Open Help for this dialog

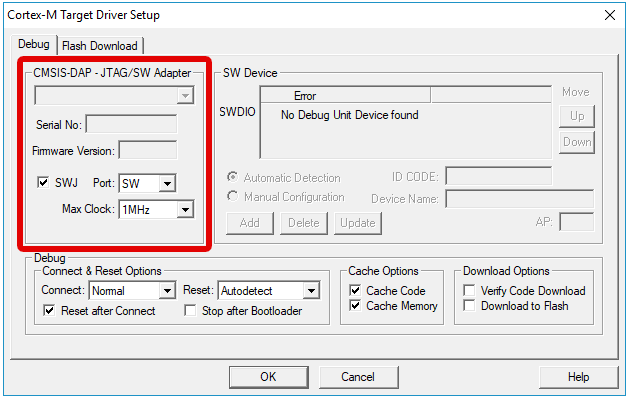click(x=578, y=377)
